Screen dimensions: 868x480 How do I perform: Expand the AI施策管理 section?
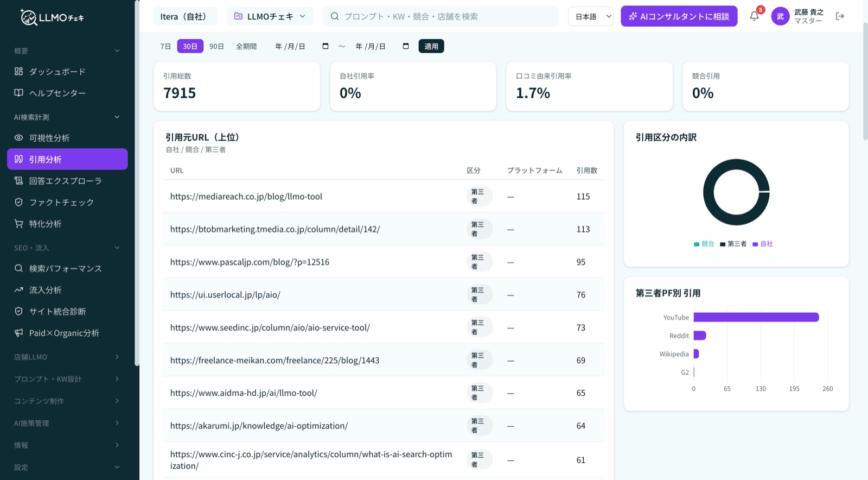(x=117, y=423)
